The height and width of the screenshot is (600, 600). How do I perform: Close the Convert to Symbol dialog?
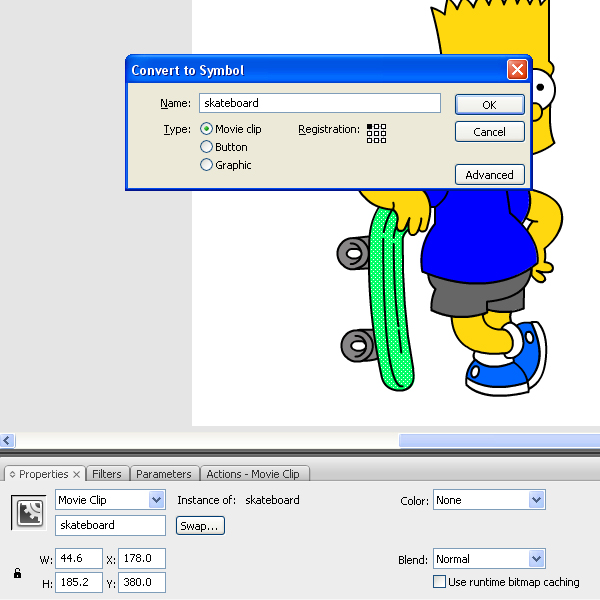point(517,70)
